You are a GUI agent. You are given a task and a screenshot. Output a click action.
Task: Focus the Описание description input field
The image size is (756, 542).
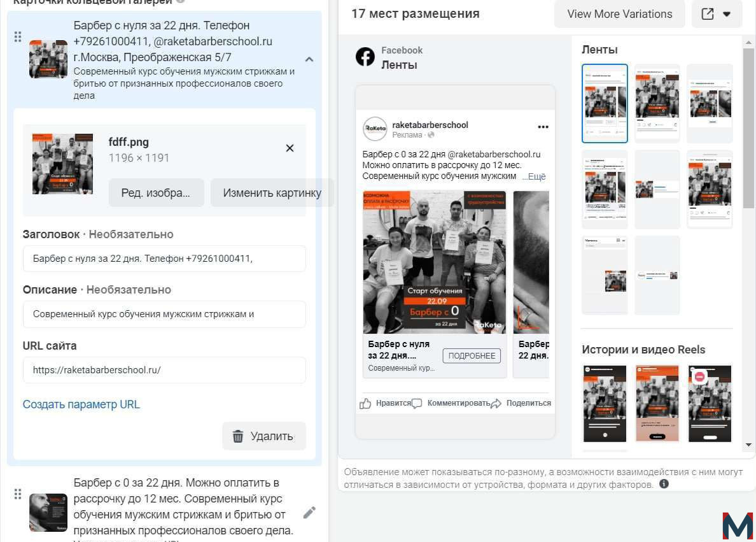[164, 314]
